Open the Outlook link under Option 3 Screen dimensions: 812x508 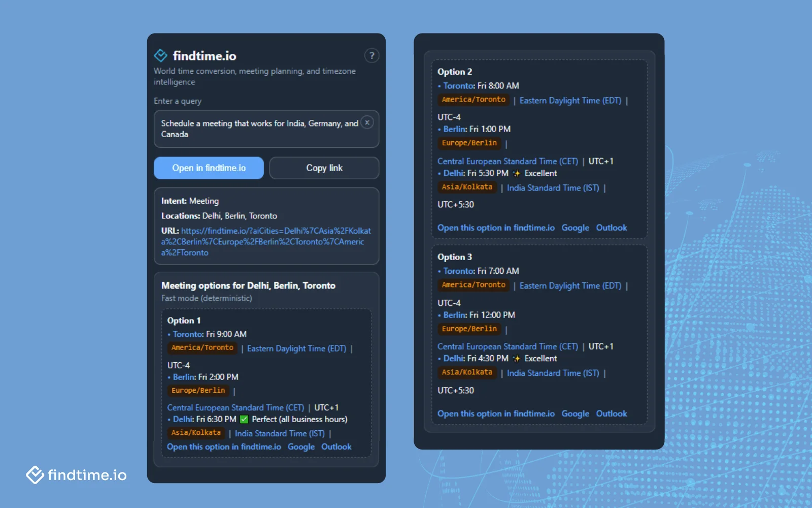coord(611,413)
